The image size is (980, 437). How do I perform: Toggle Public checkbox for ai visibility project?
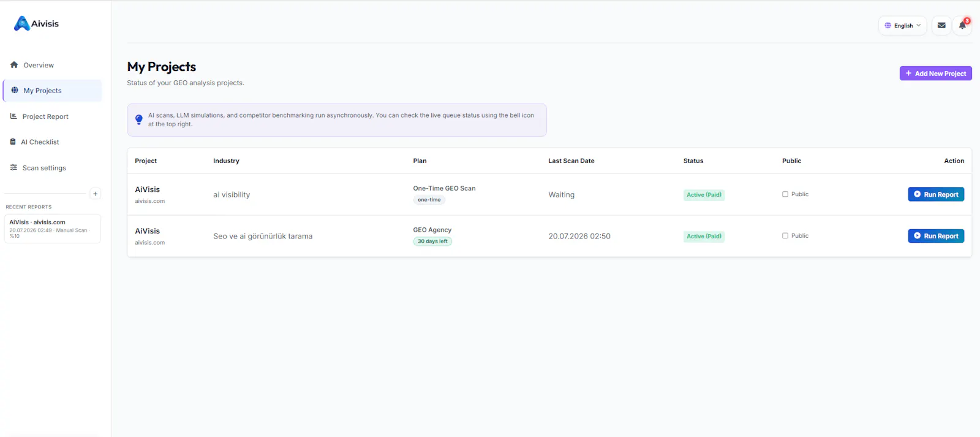point(785,194)
